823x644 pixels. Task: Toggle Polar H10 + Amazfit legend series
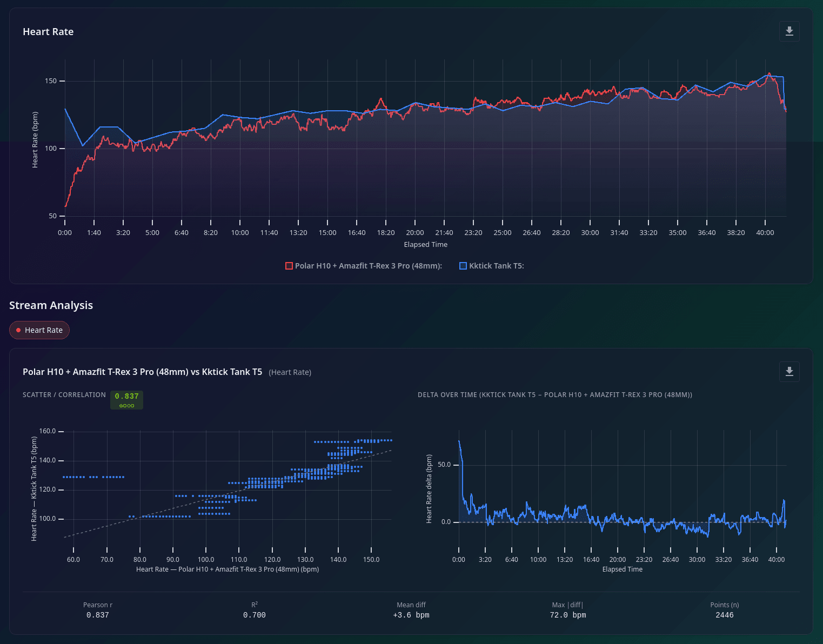click(364, 266)
